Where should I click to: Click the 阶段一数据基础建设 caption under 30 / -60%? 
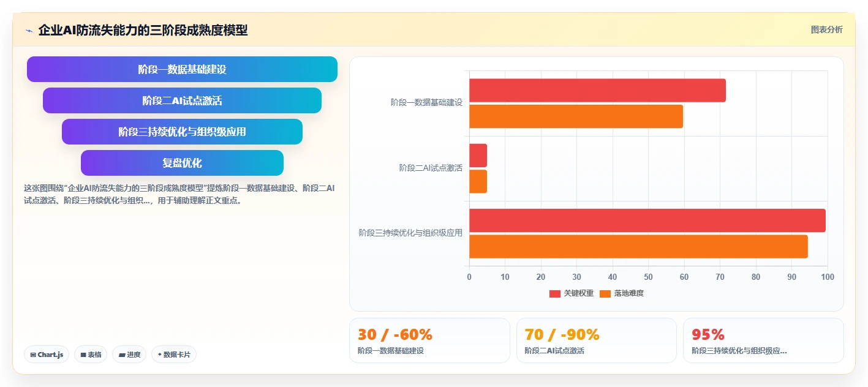391,351
